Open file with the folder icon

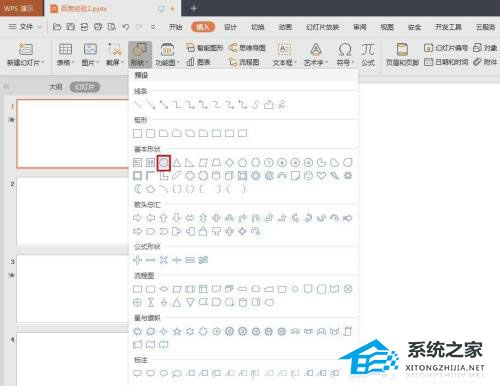click(57, 27)
